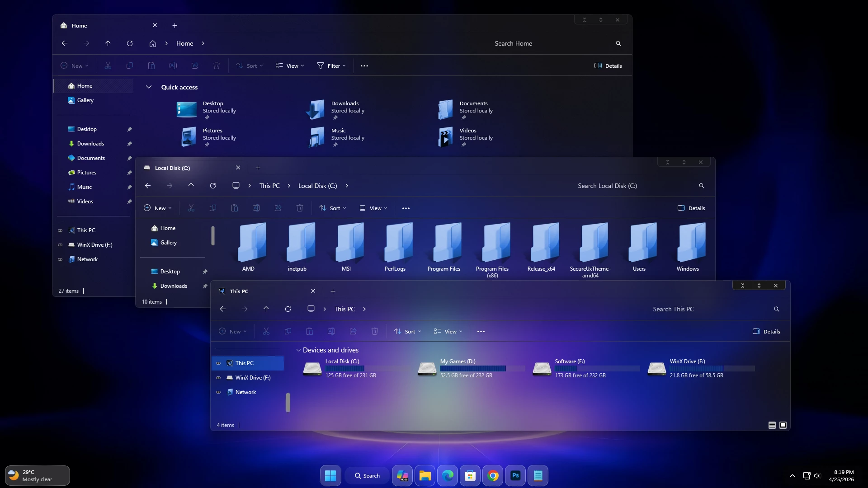The image size is (868, 488).
Task: Open the See more menu in This PC toolbar
Action: (x=481, y=331)
